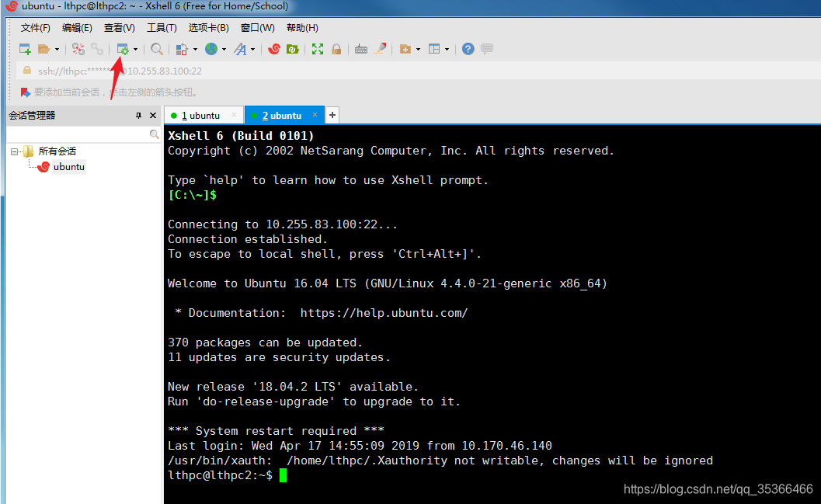This screenshot has width=821, height=504.
Task: Click the '*** System restart required ***' line
Action: click(276, 431)
